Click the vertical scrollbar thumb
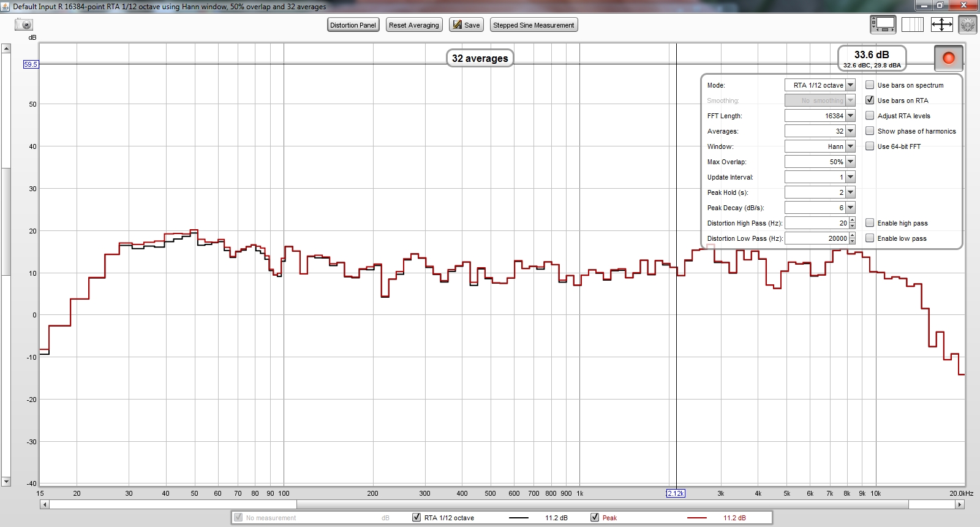This screenshot has width=980, height=527. 6,221
